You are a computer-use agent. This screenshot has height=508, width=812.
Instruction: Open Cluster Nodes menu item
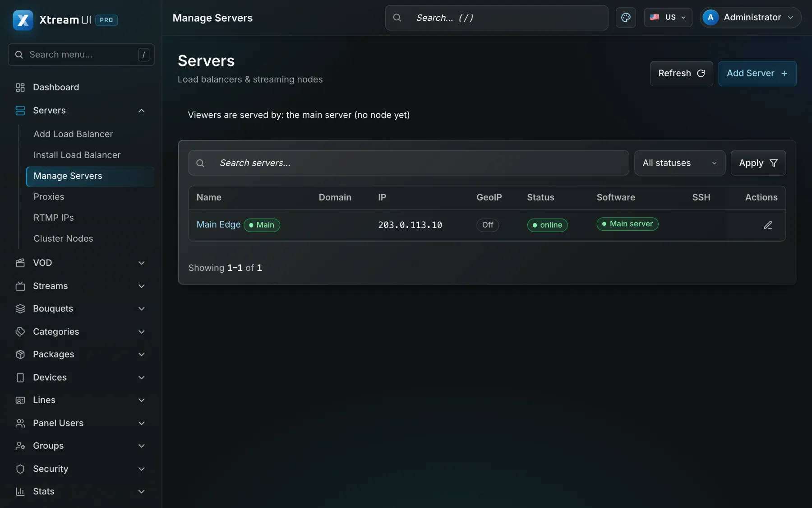click(x=63, y=238)
